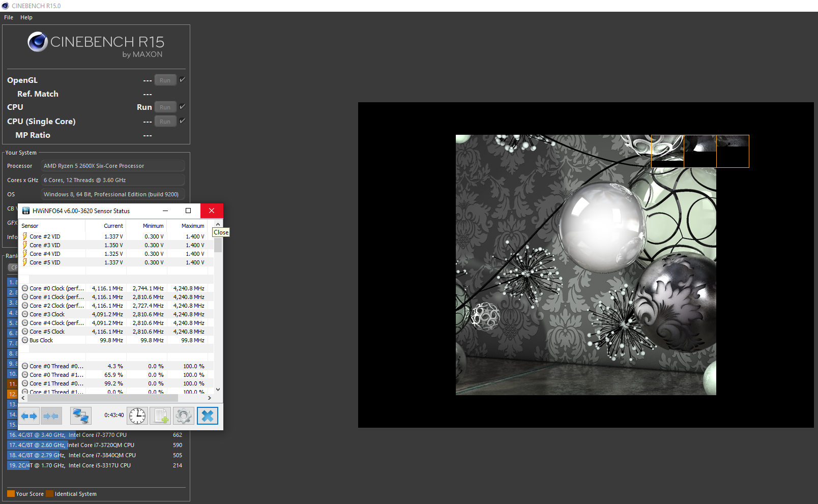Click the clock icon beside Core #4 Clock
Viewport: 818px width, 504px height.
coord(25,323)
